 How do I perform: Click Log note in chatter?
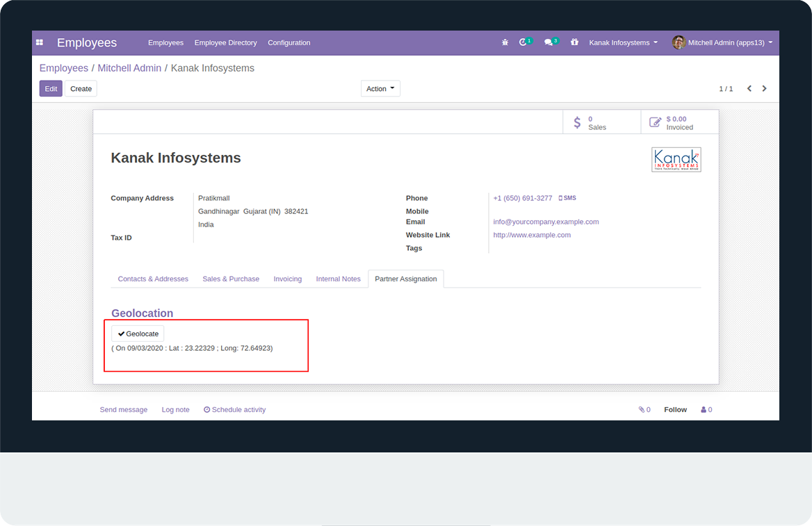176,409
